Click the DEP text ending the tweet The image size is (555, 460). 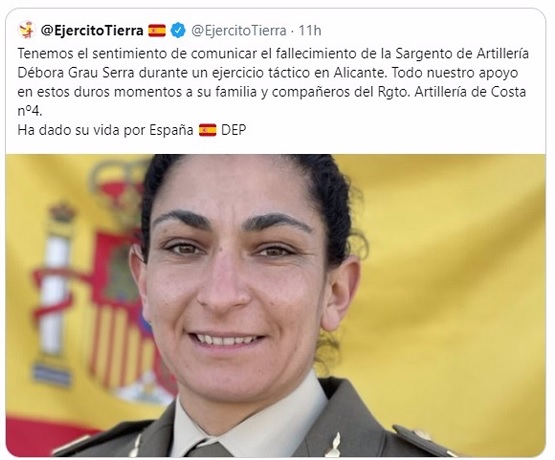(233, 130)
